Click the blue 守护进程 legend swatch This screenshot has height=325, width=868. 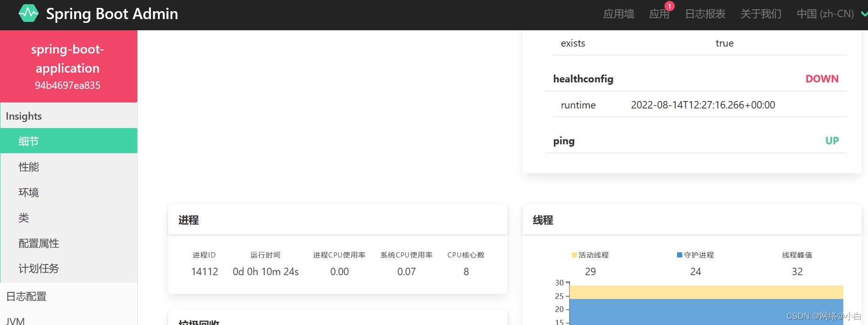[679, 255]
